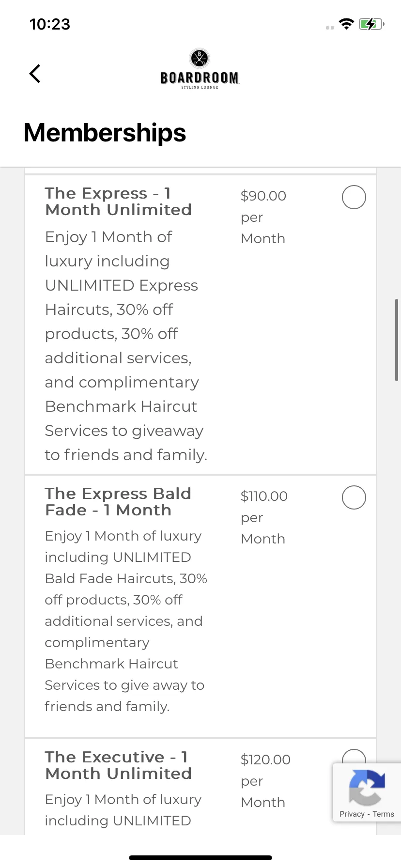401x868 pixels.
Task: Tap the Memberships page heading
Action: pyautogui.click(x=105, y=133)
